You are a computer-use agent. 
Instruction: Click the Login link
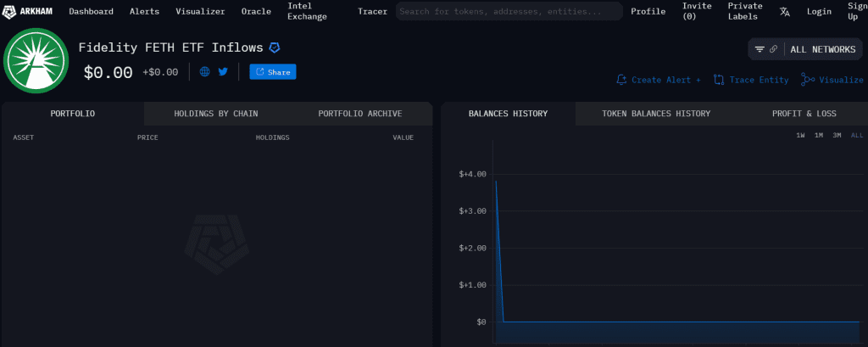tap(820, 11)
